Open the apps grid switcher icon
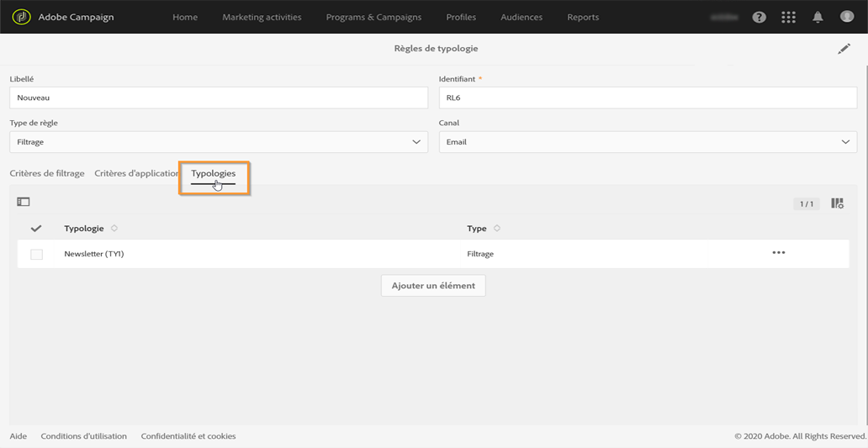Screen dimensions: 868x448 (788, 17)
